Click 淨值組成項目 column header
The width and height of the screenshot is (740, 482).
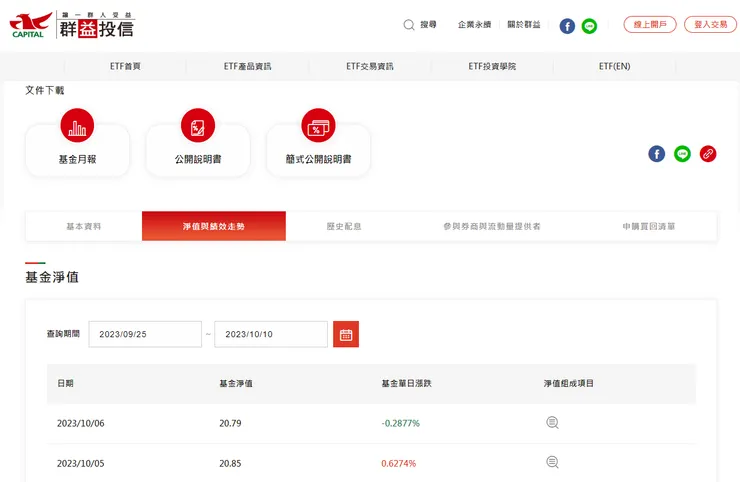pyautogui.click(x=568, y=383)
